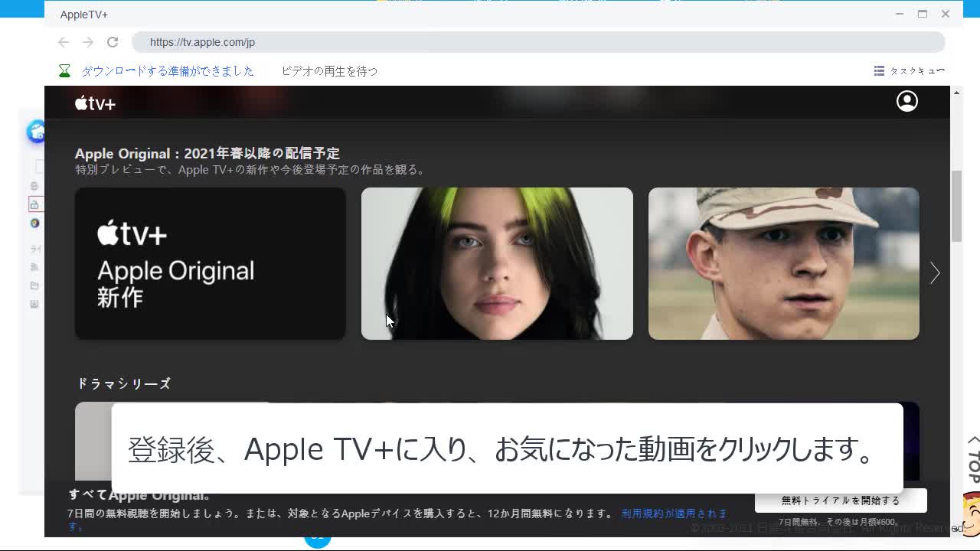Click 'ダウンロードする準備ができました' link
This screenshot has height=551, width=980.
click(x=168, y=70)
